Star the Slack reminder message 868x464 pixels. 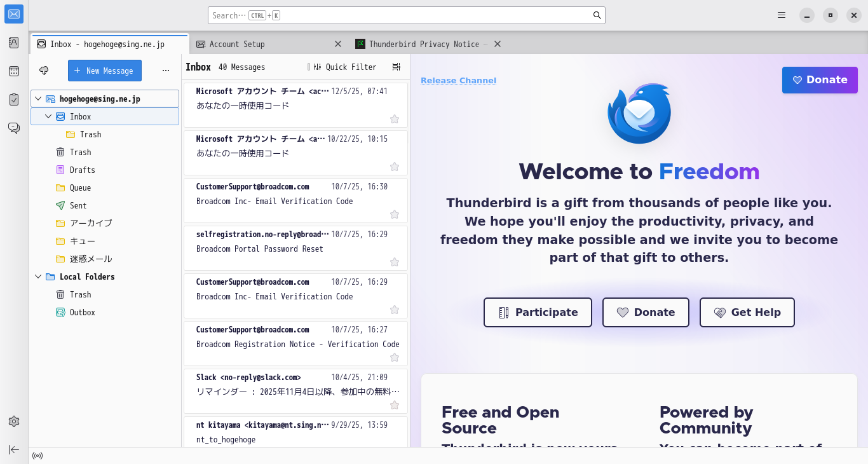click(x=395, y=405)
